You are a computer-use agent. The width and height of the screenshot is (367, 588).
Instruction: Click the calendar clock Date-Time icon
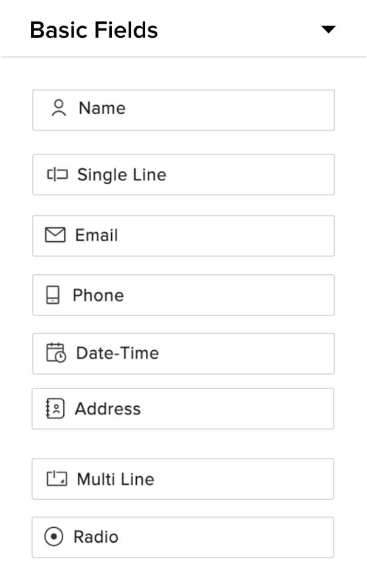(x=56, y=353)
